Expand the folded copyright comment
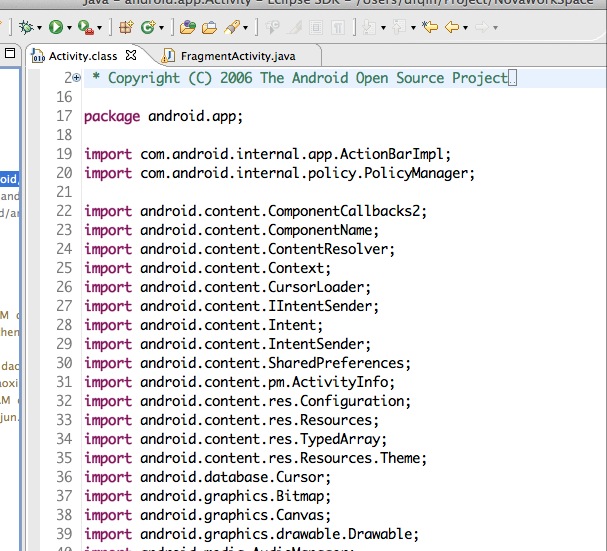This screenshot has width=607, height=551. pyautogui.click(x=77, y=78)
